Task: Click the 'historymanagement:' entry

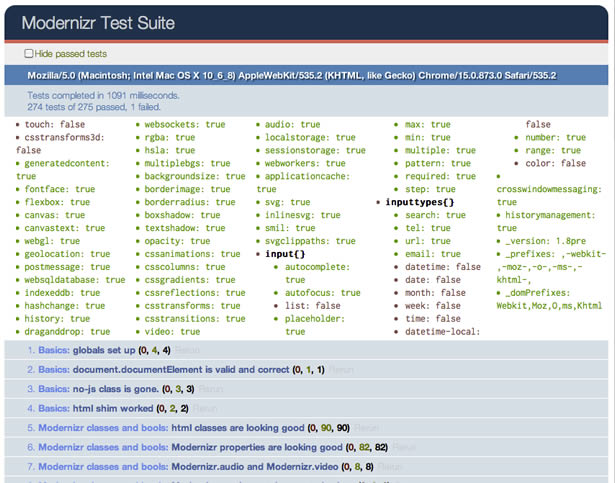Action: click(x=550, y=215)
